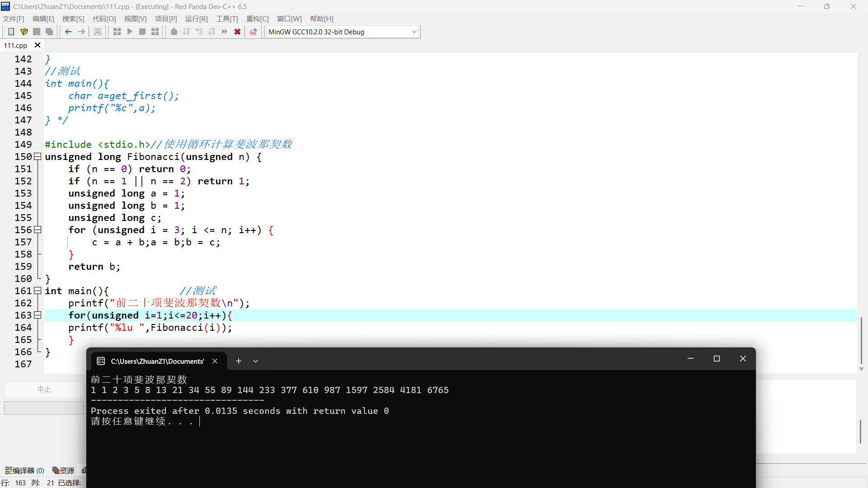Click the forward navigation arrow icon

81,32
